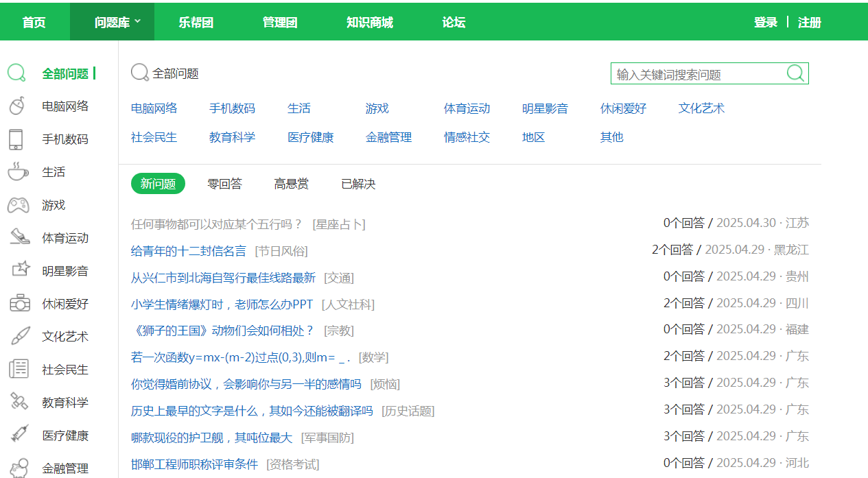Click the magnifier icon in search box

pos(795,73)
